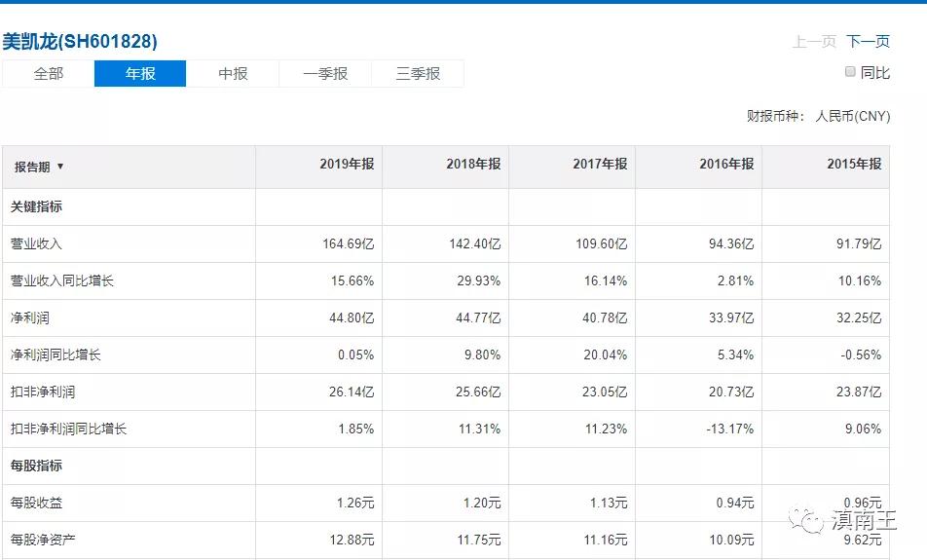Click the 1.20元 earnings per share
This screenshot has width=927, height=560.
(482, 503)
